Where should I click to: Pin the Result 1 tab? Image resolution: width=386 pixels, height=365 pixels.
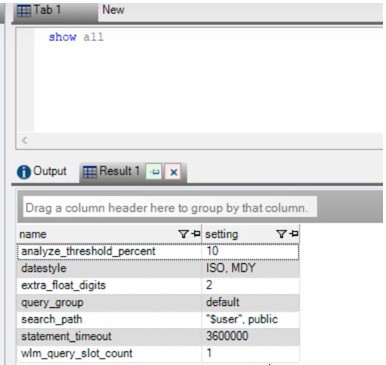(x=154, y=172)
